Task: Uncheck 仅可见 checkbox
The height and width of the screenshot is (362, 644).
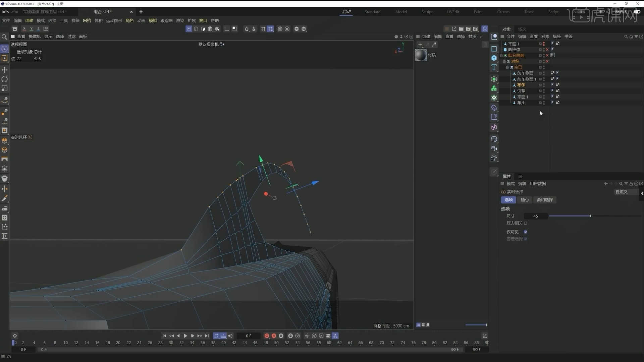Action: 526,232
